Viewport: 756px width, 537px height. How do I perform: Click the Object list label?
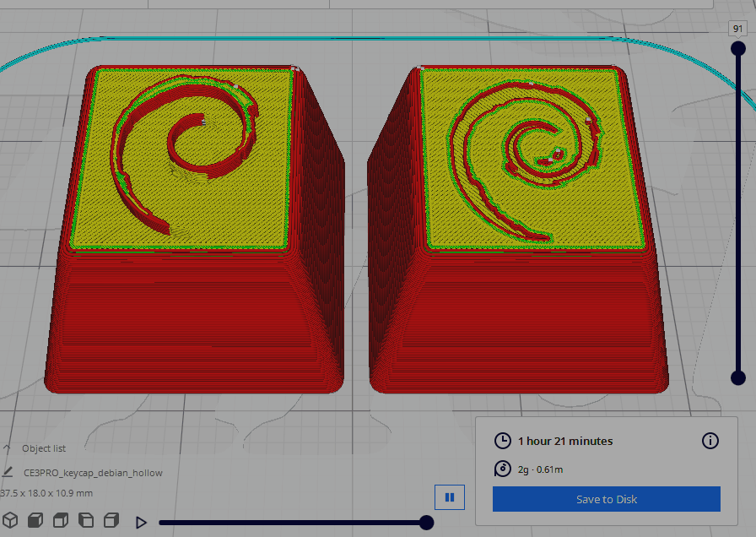click(44, 448)
